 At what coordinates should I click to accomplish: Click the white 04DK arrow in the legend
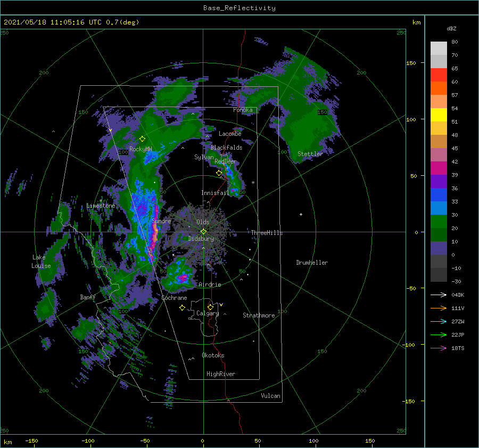(439, 295)
